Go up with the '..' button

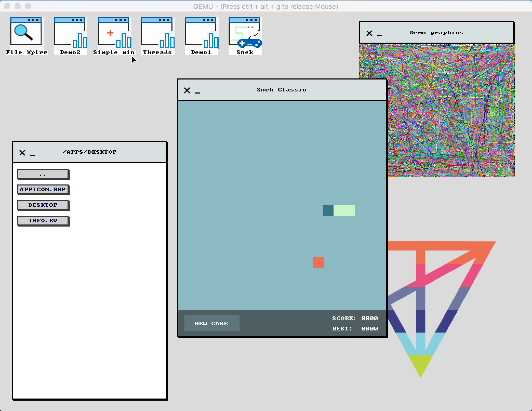[43, 174]
